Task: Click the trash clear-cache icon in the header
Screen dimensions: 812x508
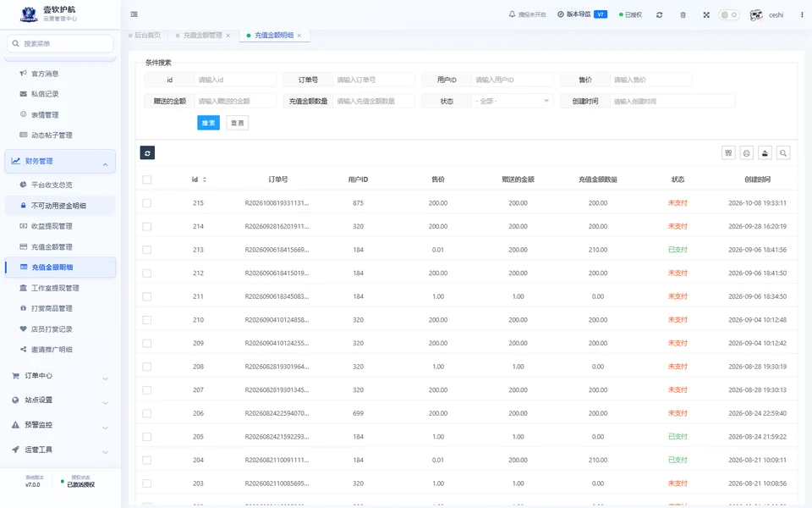Action: point(683,15)
